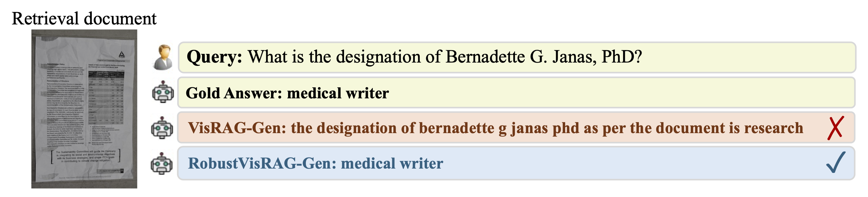
Task: Click the red X mark
Action: coord(835,128)
